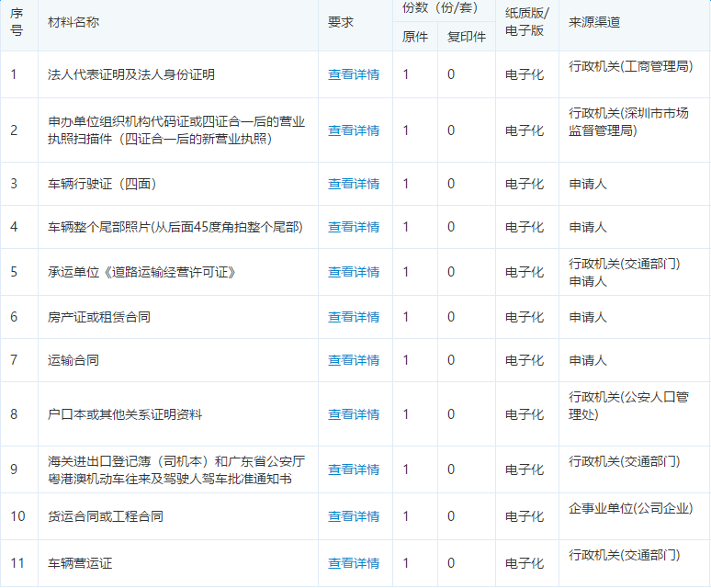选中材料名称“车辆营运证”单元格
Screen dimensions: 711x588
[80, 563]
